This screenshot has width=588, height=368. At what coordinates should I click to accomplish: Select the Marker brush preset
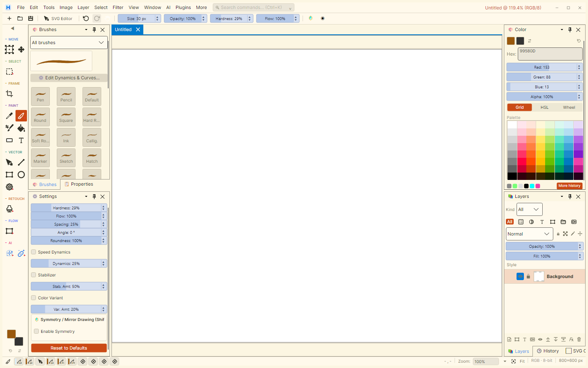click(x=40, y=157)
